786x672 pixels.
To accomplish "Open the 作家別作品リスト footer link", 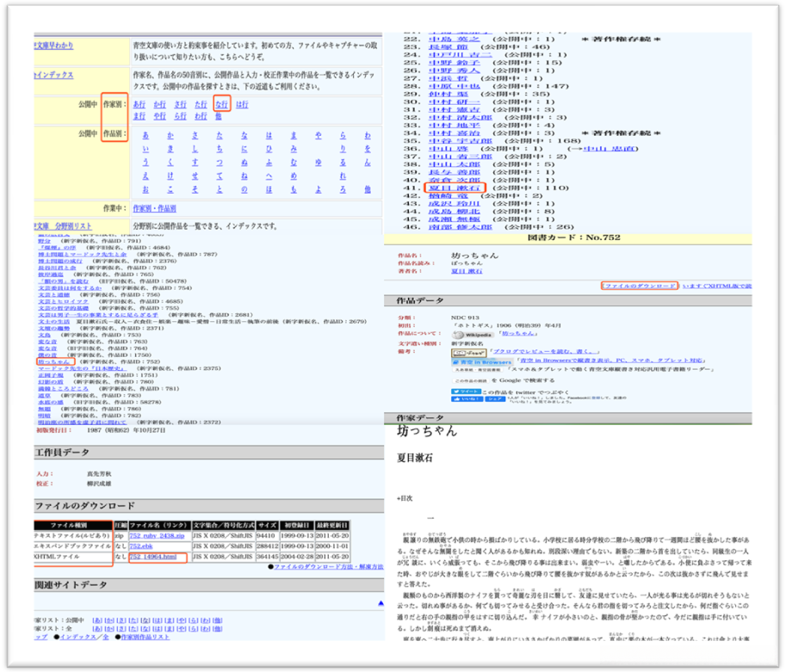I will pyautogui.click(x=145, y=637).
